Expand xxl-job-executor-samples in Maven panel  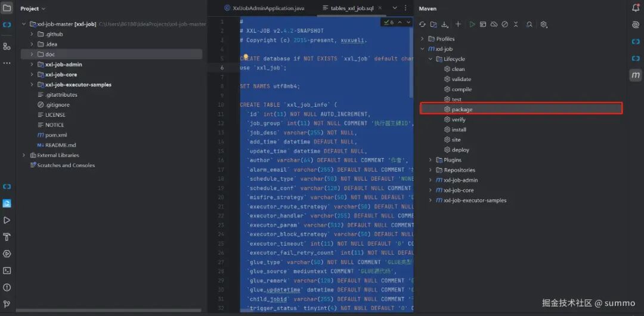pos(430,200)
